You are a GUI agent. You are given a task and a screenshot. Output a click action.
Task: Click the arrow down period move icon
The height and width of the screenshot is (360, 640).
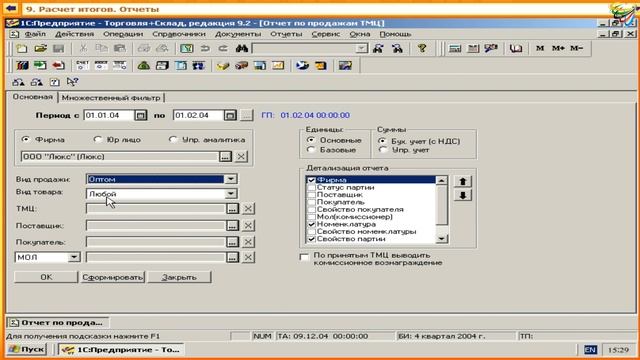click(x=37, y=82)
